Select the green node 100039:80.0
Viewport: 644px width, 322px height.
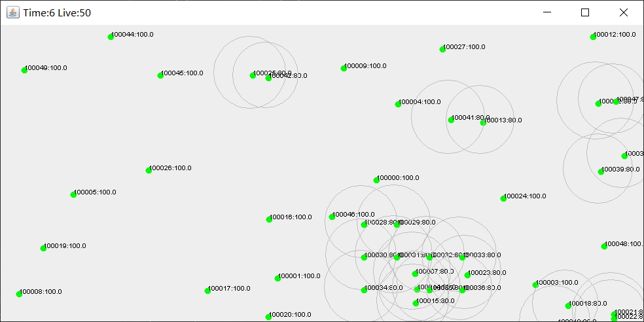(601, 171)
